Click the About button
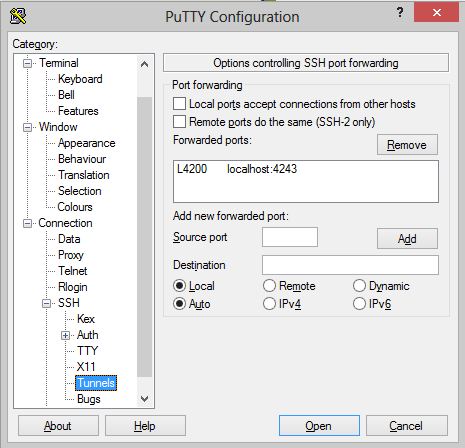 (58, 426)
